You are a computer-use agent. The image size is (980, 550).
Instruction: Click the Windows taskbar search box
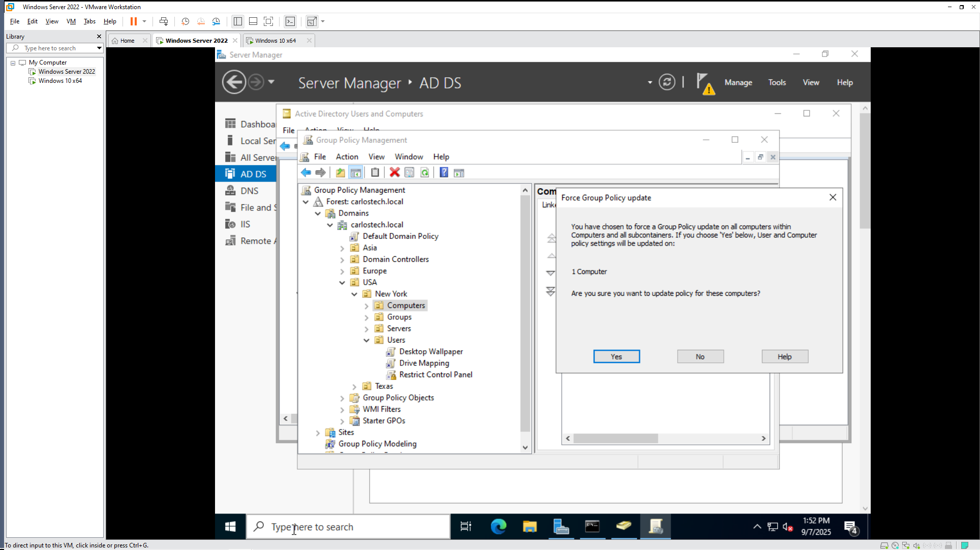point(348,527)
